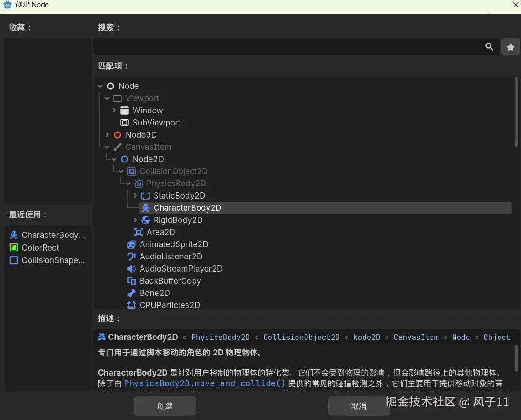Viewport: 521px width, 420px height.
Task: Click the CollisionObject2D icon
Action: [x=132, y=171]
